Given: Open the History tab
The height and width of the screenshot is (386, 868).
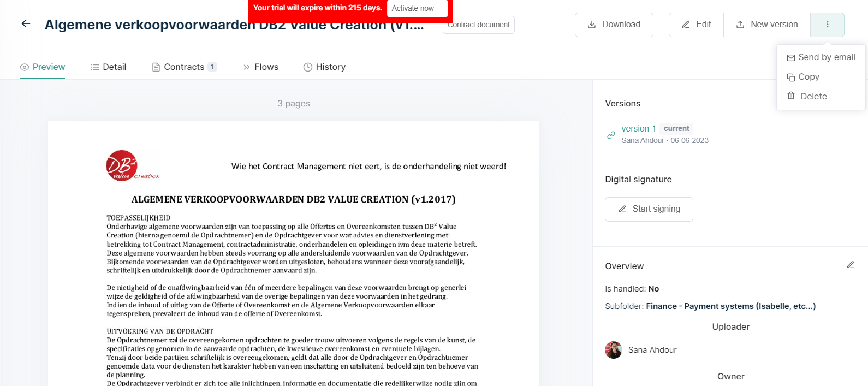Looking at the screenshot, I should [324, 67].
